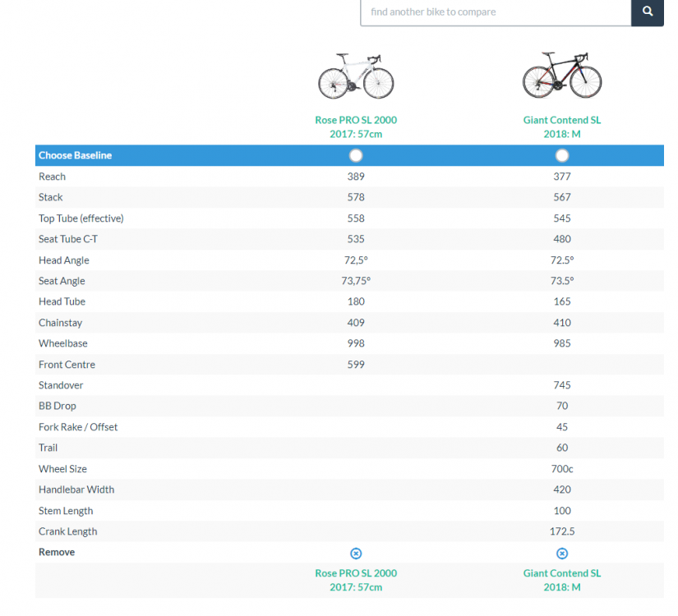
Task: Select Giant Contend SL as baseline
Action: (x=561, y=155)
